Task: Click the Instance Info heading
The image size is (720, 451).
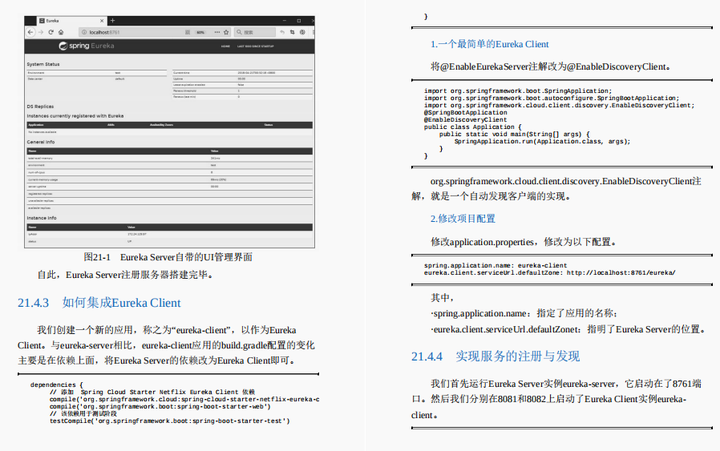Action: click(42, 218)
